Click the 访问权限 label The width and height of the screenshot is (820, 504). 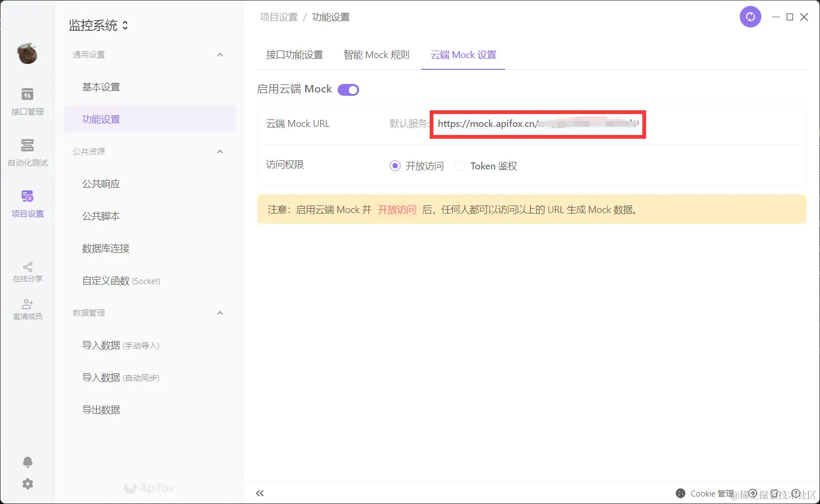click(285, 165)
